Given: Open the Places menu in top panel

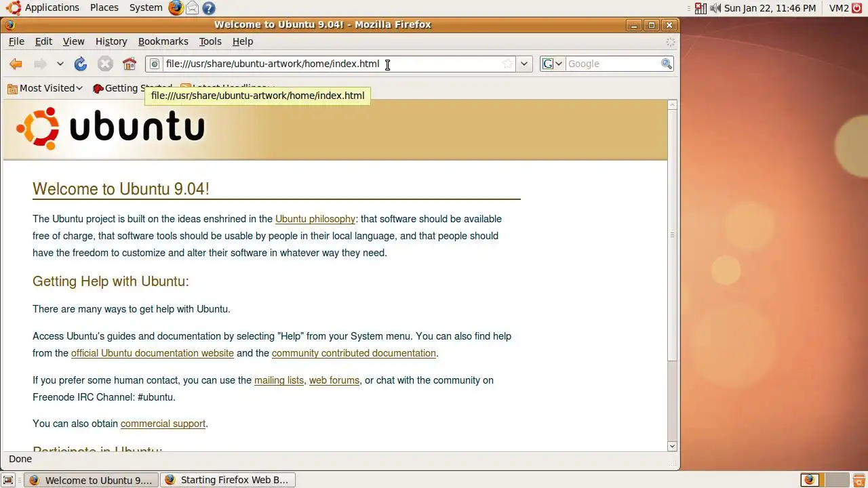Looking at the screenshot, I should [104, 7].
